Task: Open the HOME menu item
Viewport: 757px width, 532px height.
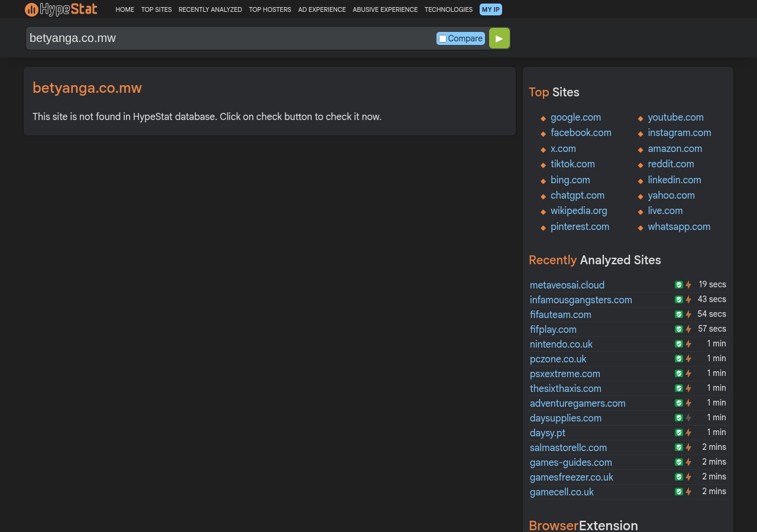Action: coord(125,9)
